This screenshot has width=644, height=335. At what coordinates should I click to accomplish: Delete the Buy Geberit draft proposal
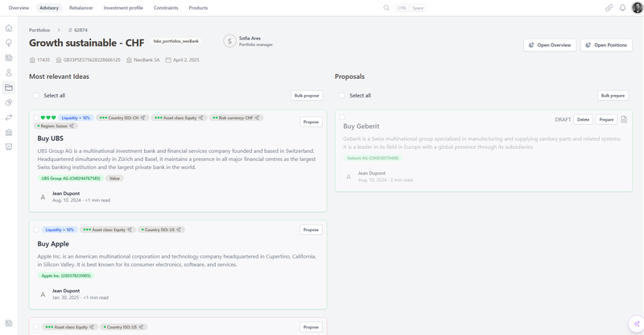pos(583,119)
